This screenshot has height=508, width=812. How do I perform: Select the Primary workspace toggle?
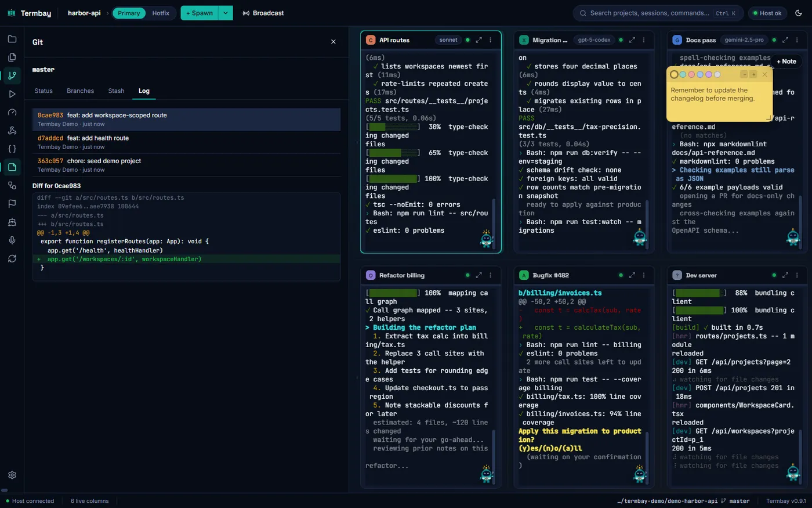pos(129,13)
